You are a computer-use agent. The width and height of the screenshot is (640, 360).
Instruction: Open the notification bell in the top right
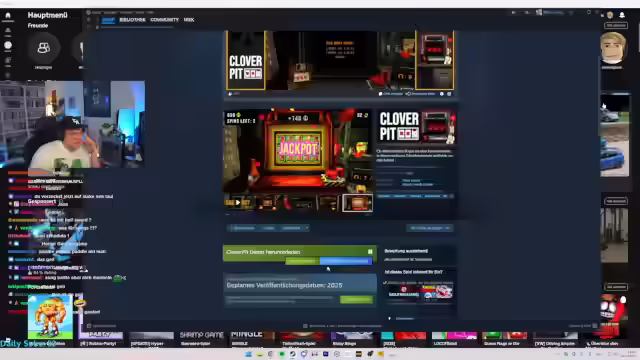tap(622, 15)
